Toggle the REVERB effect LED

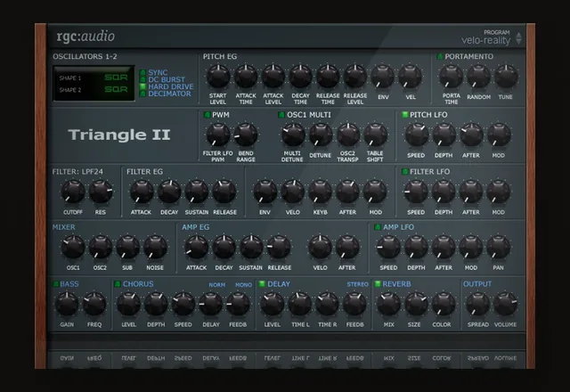click(x=378, y=284)
